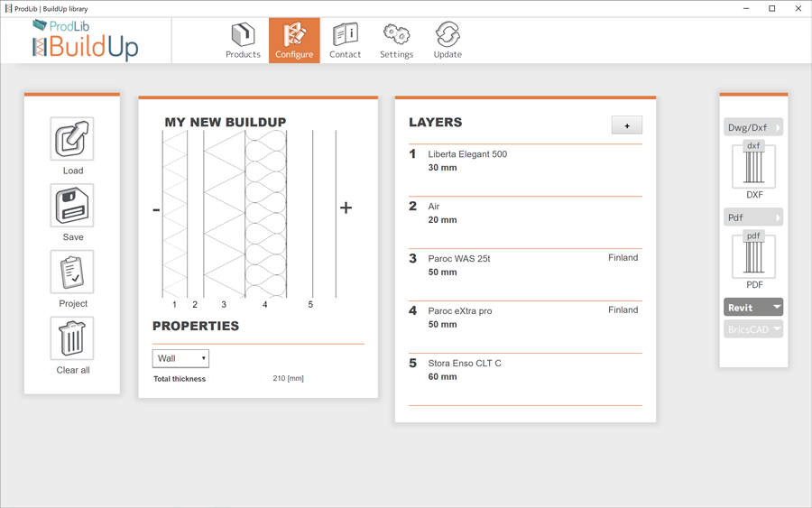Click the 30 mm thickness value
The width and height of the screenshot is (812, 508).
[x=442, y=168]
